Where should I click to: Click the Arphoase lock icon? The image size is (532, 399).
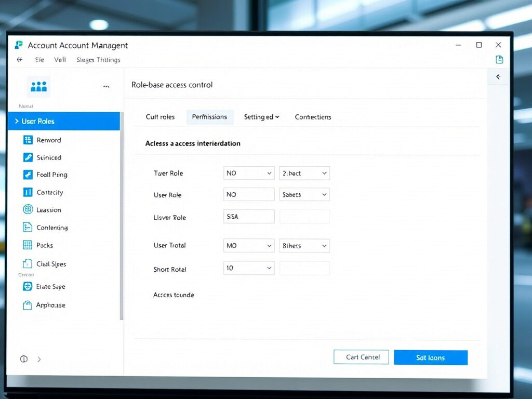(29, 305)
